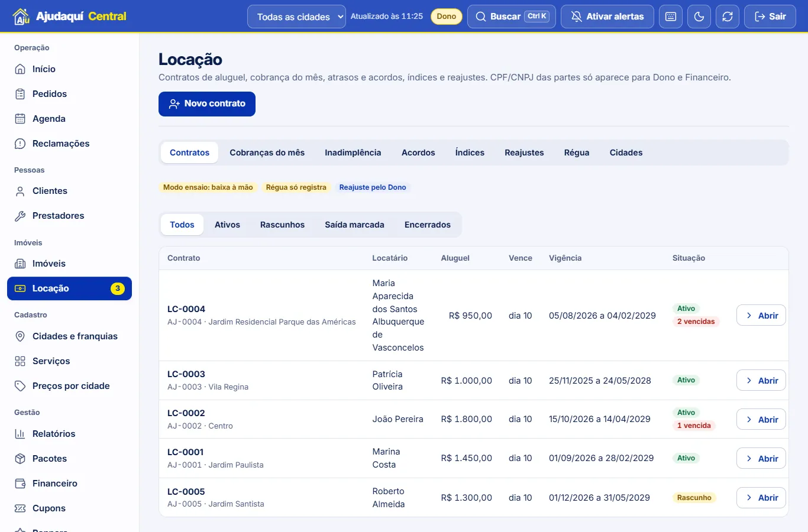
Task: Switch to the Cobranças do mês tab
Action: coord(267,153)
